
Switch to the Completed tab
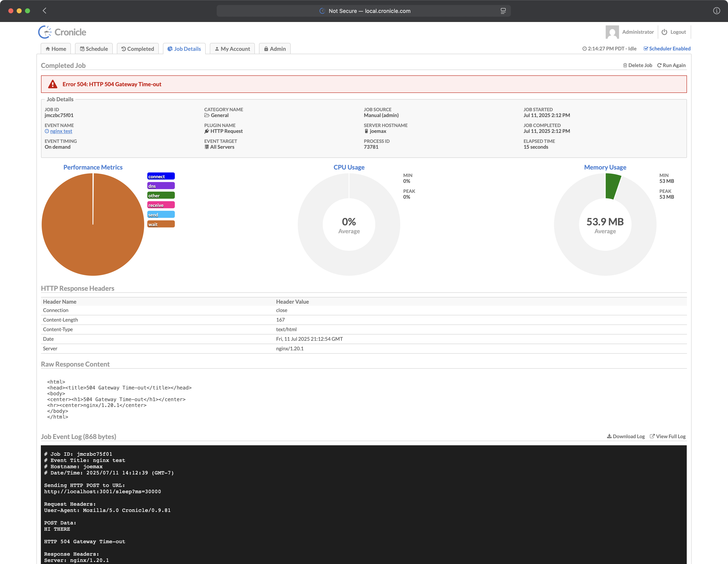pyautogui.click(x=138, y=49)
